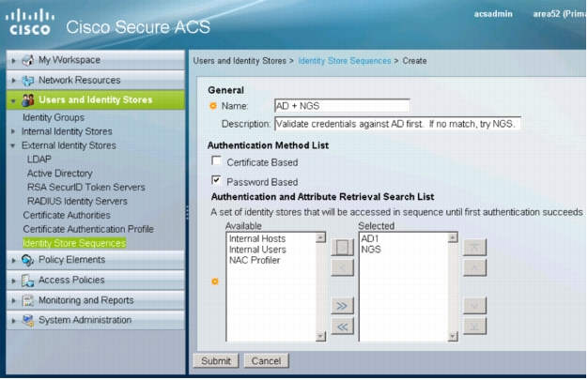Click the Internal Identity Stores label

click(x=67, y=131)
